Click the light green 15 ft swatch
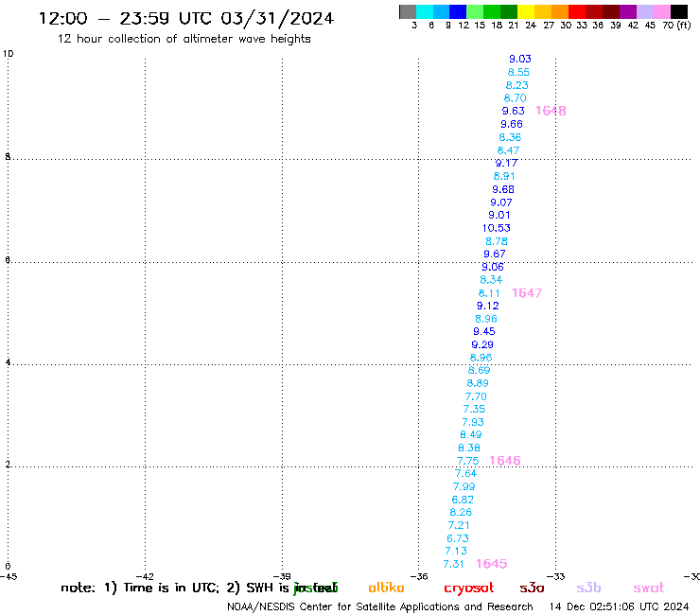Viewport: 700px width, 615px height. 475,11
